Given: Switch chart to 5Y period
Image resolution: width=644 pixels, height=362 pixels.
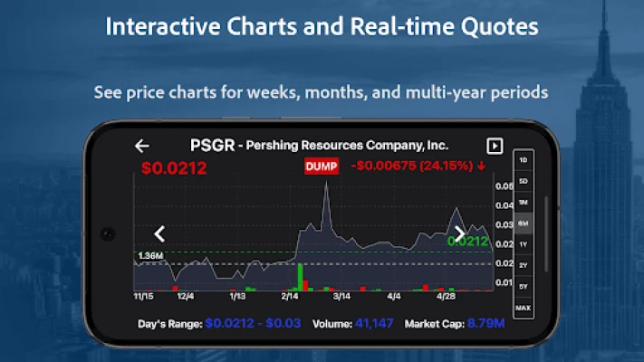Looking at the screenshot, I should (x=523, y=287).
